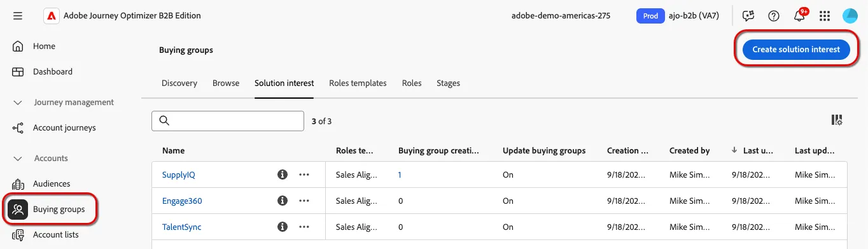Screen dimensions: 868x249
Task: Click Update buying groups column header
Action: pos(544,151)
